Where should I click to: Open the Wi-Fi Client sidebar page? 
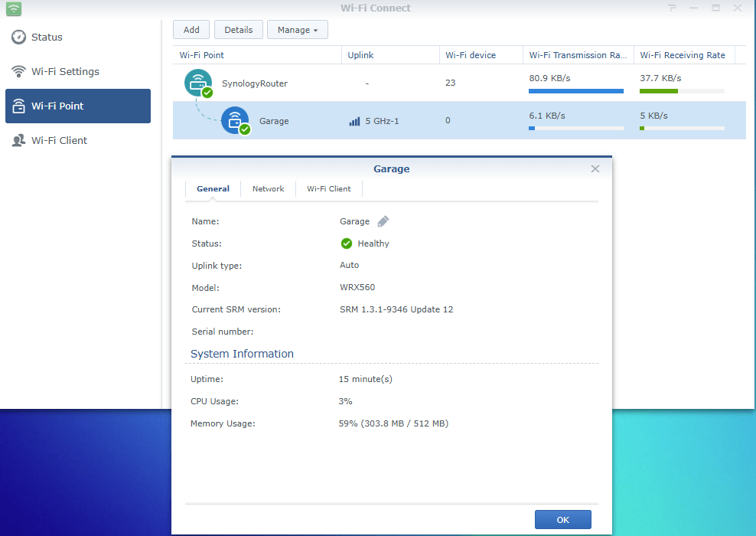click(x=77, y=140)
